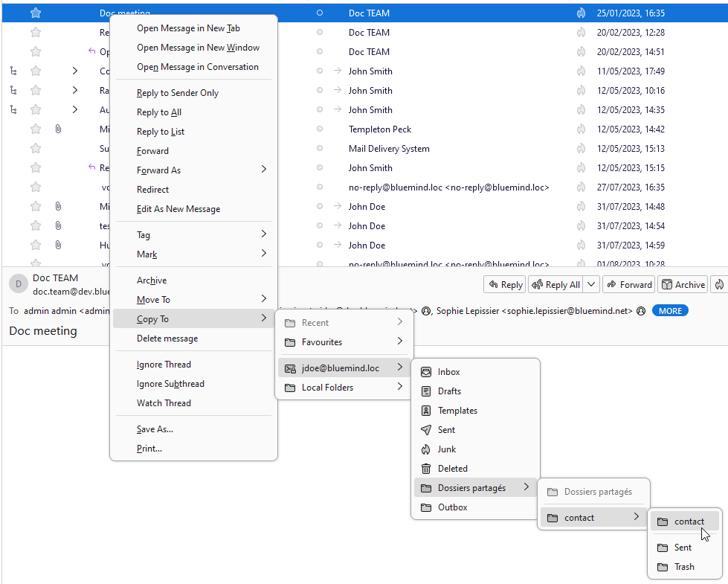This screenshot has width=728, height=584.
Task: Hit the Forward button in message header
Action: [628, 284]
